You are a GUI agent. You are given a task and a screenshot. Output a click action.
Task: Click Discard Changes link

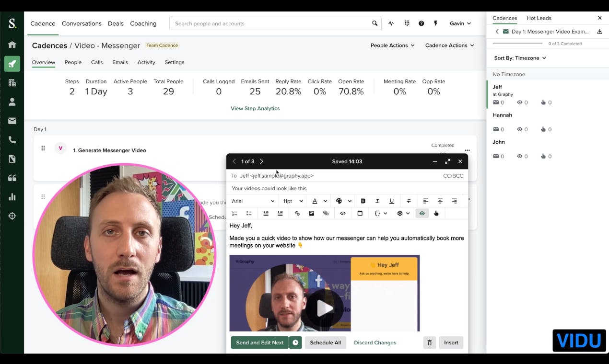[375, 342]
